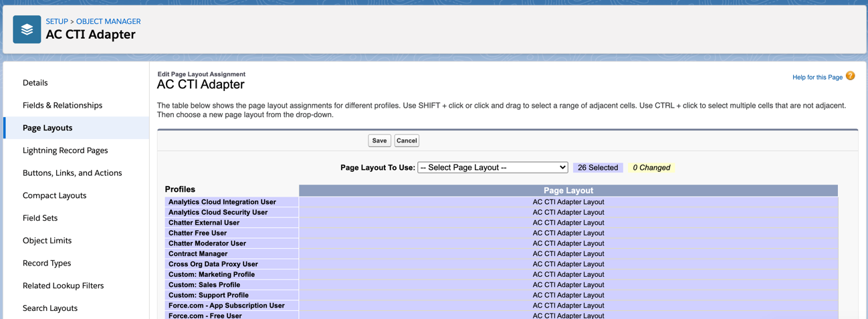The height and width of the screenshot is (319, 868).
Task: Expand the Select Page Layout dropdown
Action: (493, 168)
